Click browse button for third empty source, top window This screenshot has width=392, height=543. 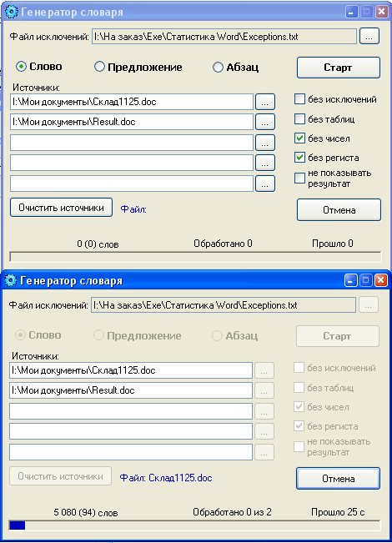click(x=265, y=143)
